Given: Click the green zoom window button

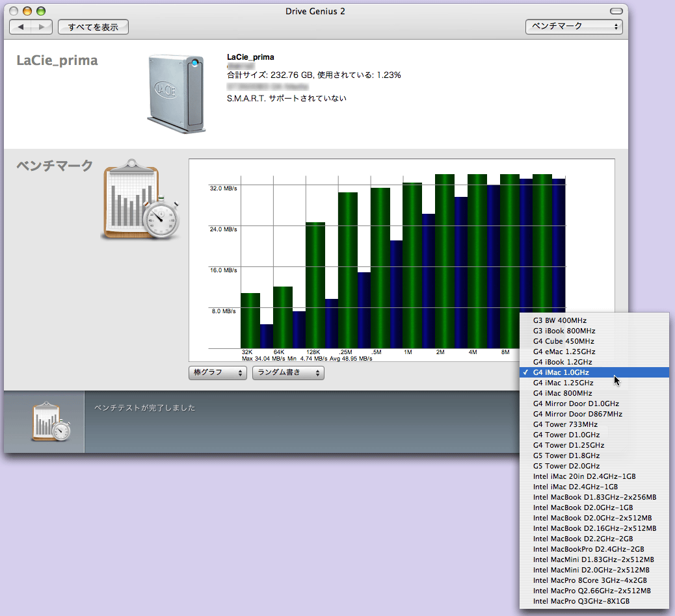Looking at the screenshot, I should click(41, 11).
